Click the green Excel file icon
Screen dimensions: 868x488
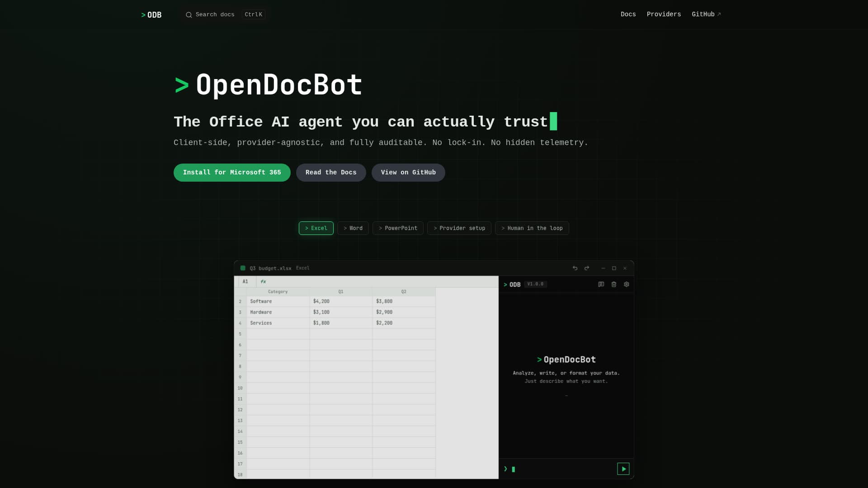pyautogui.click(x=243, y=268)
